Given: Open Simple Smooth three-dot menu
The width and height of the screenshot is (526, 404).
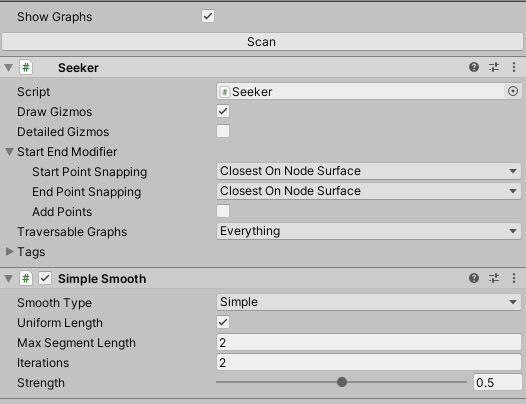Looking at the screenshot, I should tap(514, 278).
